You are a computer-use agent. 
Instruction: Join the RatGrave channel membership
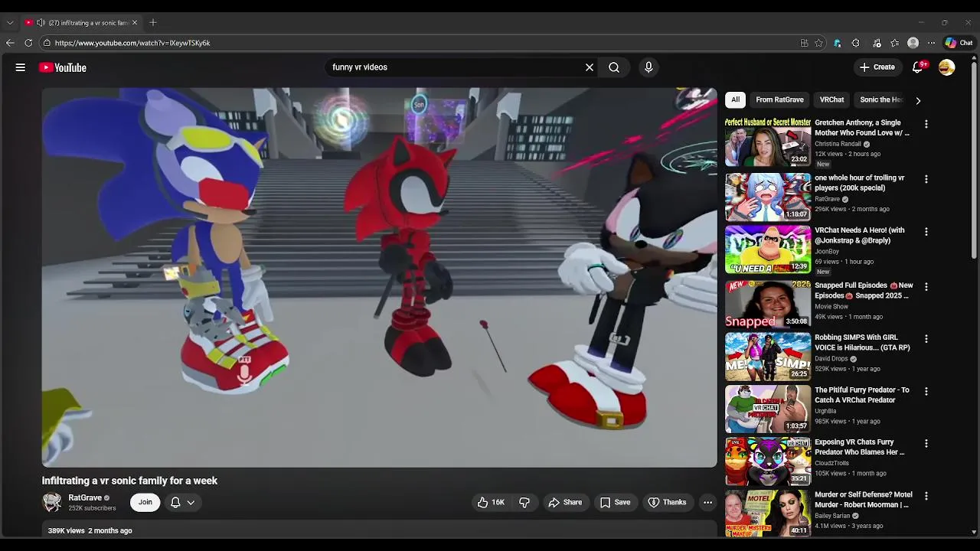pos(145,502)
